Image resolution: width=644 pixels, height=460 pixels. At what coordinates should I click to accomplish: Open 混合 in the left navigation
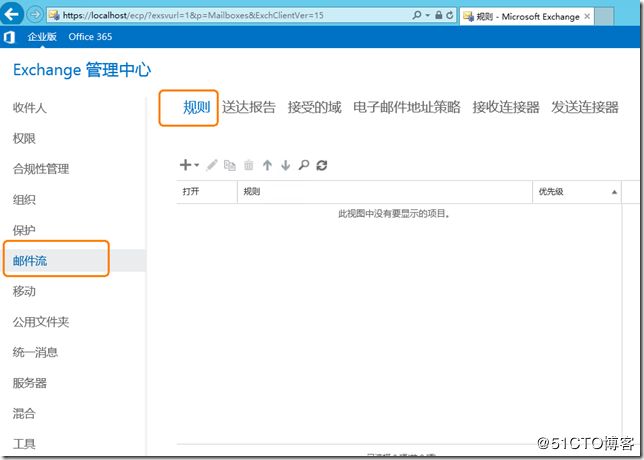(24, 413)
